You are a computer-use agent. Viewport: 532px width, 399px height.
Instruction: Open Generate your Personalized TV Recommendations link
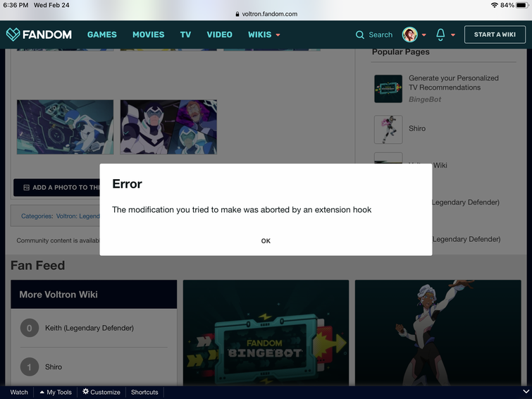(x=453, y=82)
